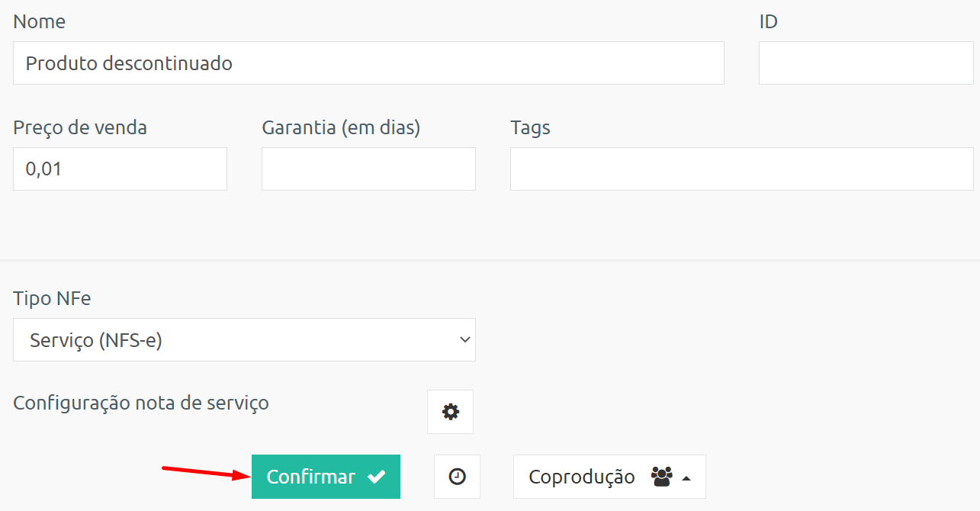Click the Coprodução button text
The height and width of the screenshot is (511, 980).
click(582, 477)
